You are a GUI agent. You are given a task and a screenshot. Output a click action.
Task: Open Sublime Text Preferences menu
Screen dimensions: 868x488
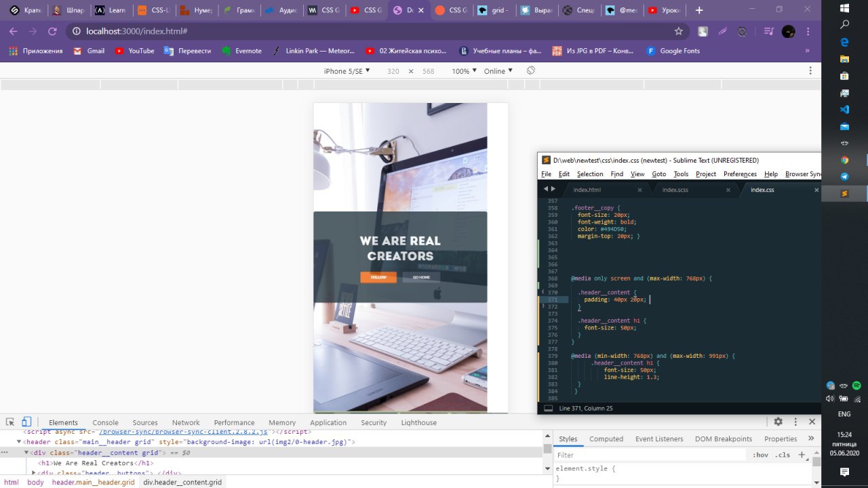click(740, 174)
